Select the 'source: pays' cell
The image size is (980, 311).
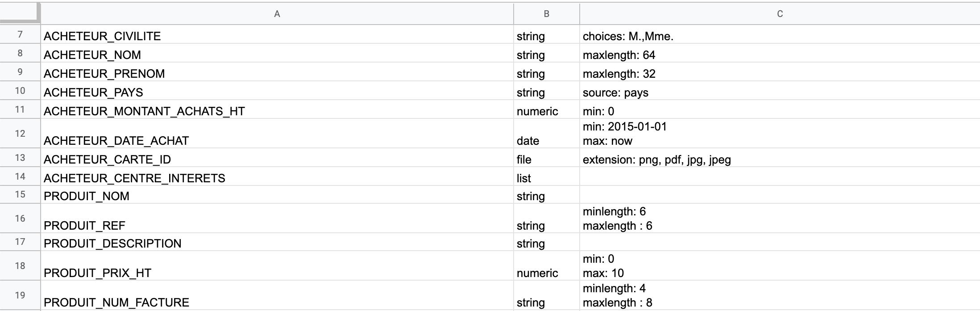pyautogui.click(x=780, y=91)
